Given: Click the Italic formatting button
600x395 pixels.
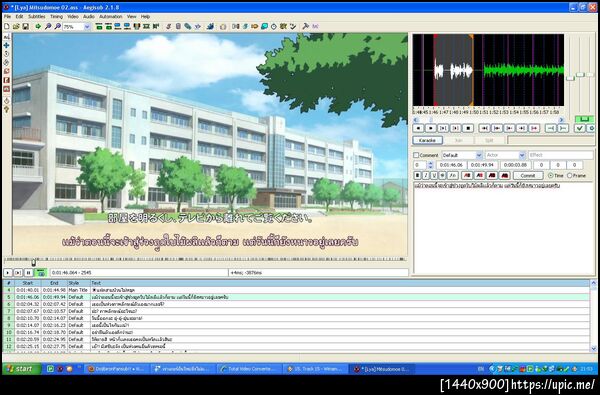Looking at the screenshot, I should (426, 175).
